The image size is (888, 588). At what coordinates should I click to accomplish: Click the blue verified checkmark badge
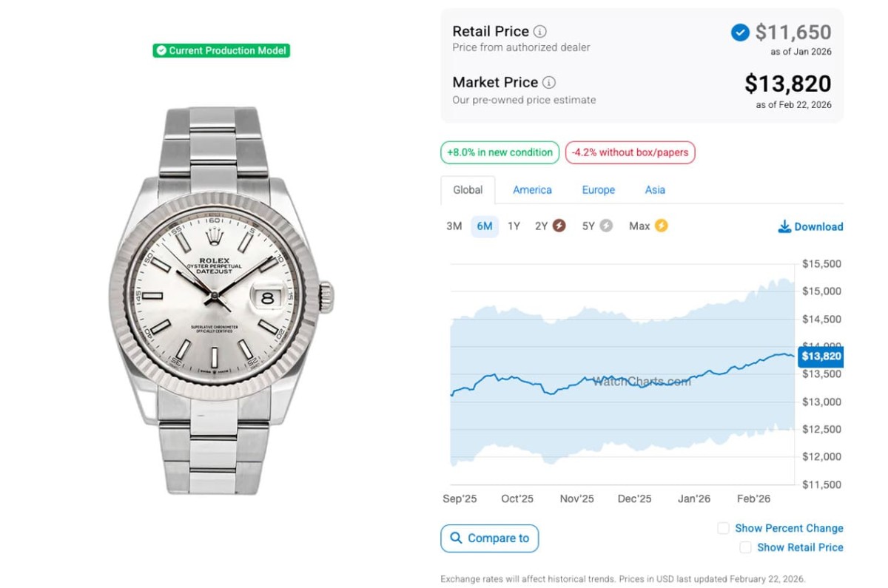pos(740,33)
